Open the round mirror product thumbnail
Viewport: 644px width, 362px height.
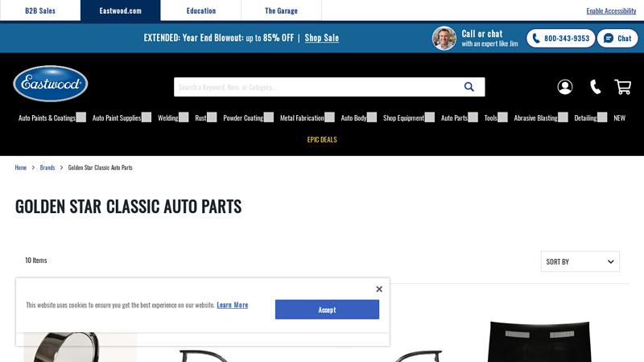(80, 348)
